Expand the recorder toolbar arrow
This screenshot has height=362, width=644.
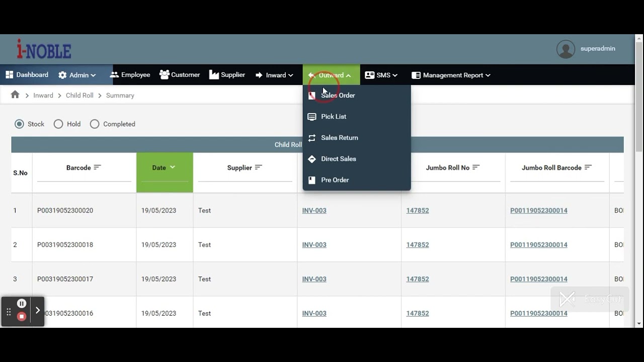[38, 311]
